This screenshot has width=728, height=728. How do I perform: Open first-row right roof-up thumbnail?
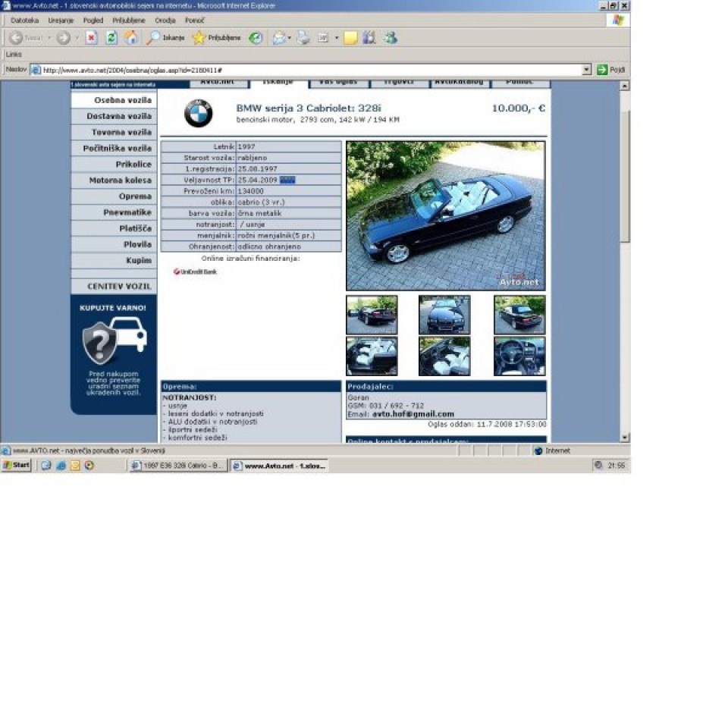pyautogui.click(x=519, y=315)
